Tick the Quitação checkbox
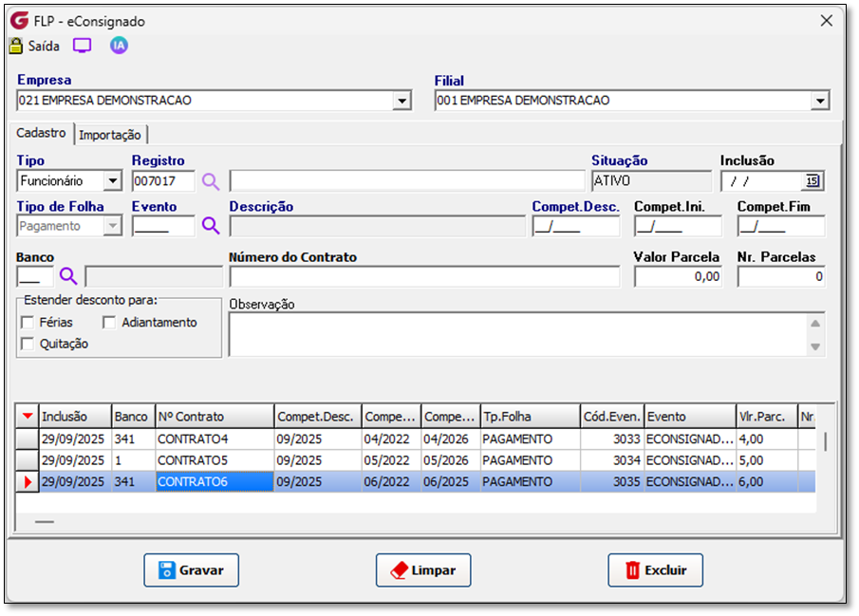Viewport: 859px width, 616px height. click(x=28, y=344)
